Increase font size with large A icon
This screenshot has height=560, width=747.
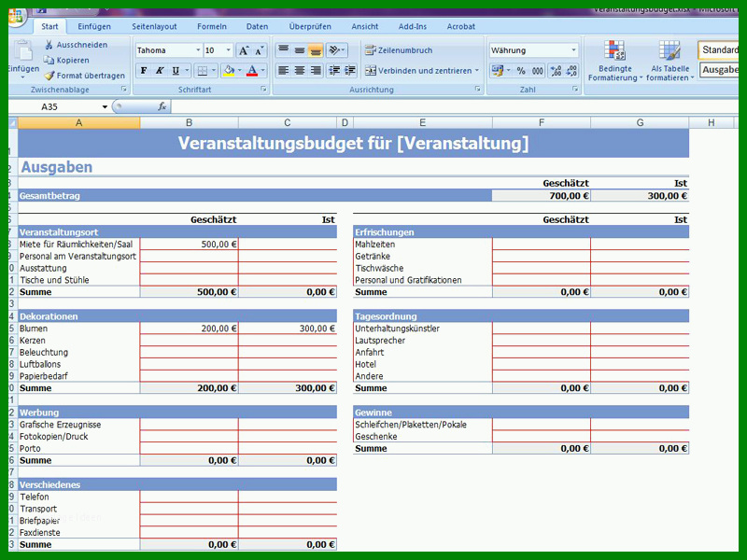tap(244, 50)
